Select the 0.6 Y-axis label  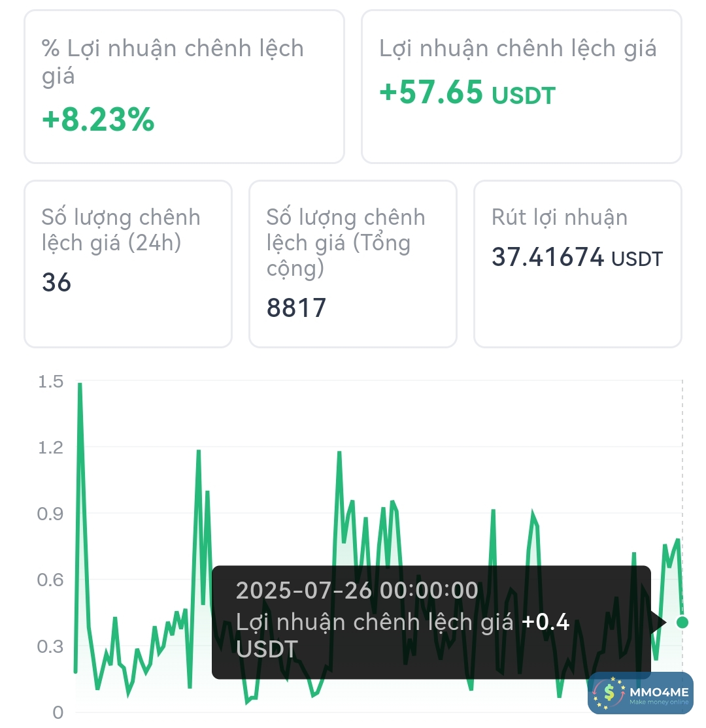(51, 580)
